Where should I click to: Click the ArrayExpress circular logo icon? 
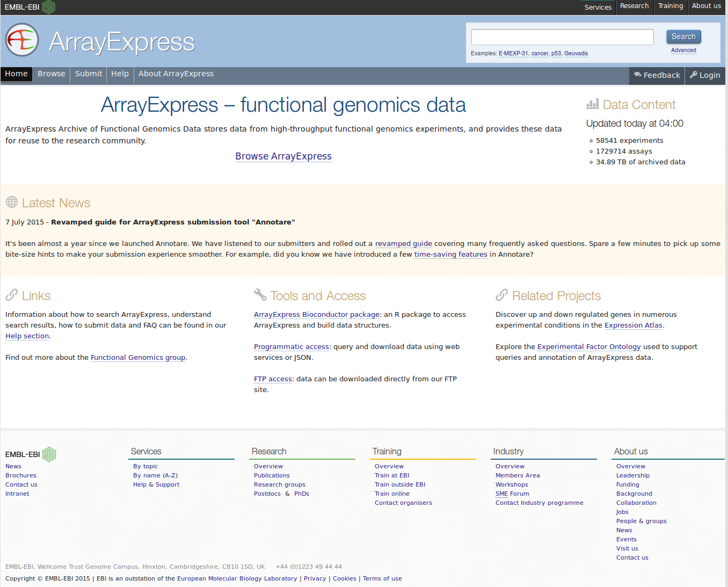[22, 40]
